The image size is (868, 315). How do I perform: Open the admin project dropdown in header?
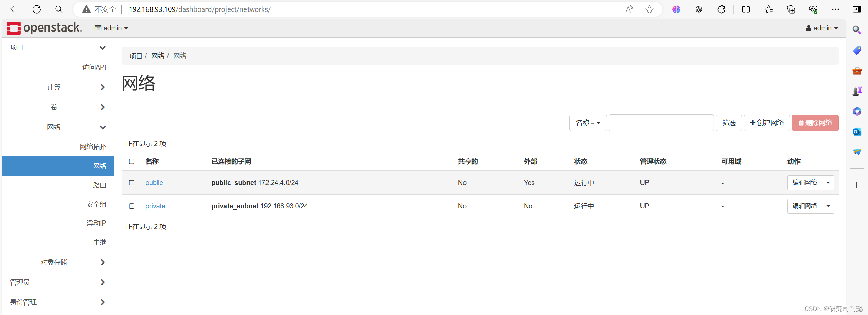[111, 28]
